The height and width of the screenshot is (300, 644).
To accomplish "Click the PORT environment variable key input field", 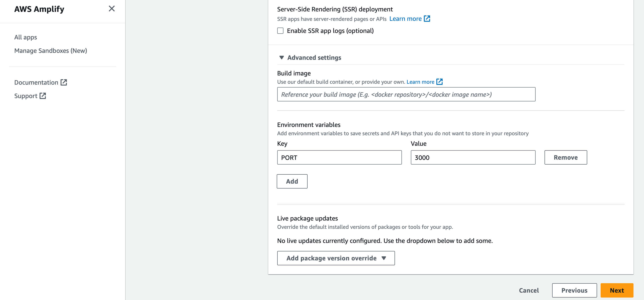I will click(339, 157).
